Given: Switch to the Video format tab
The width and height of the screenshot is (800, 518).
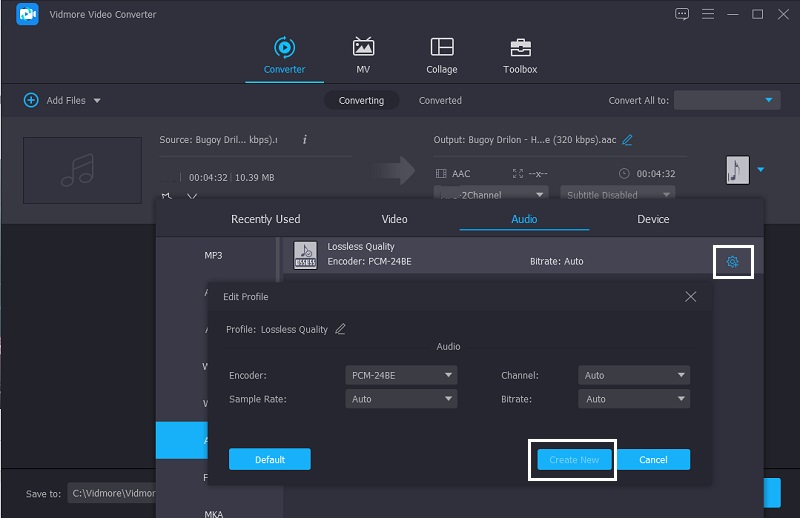Looking at the screenshot, I should (394, 219).
